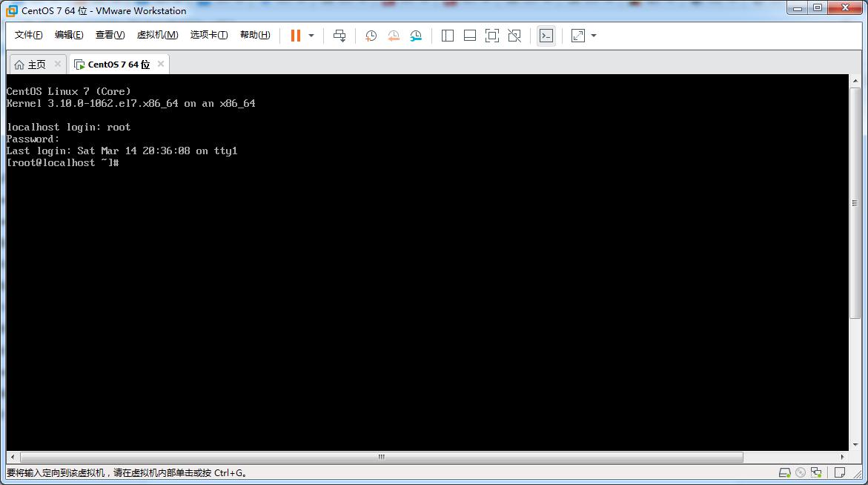868x485 pixels.
Task: Toggle the library panel visibility
Action: (x=447, y=35)
